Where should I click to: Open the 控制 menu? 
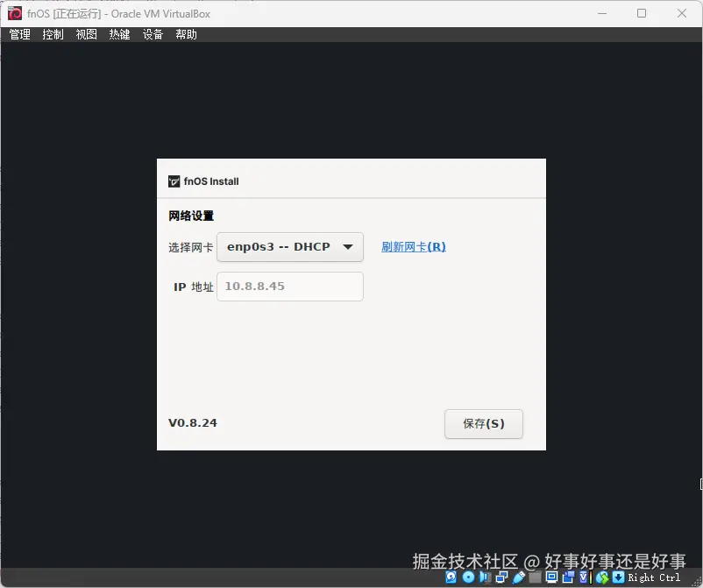[x=53, y=34]
